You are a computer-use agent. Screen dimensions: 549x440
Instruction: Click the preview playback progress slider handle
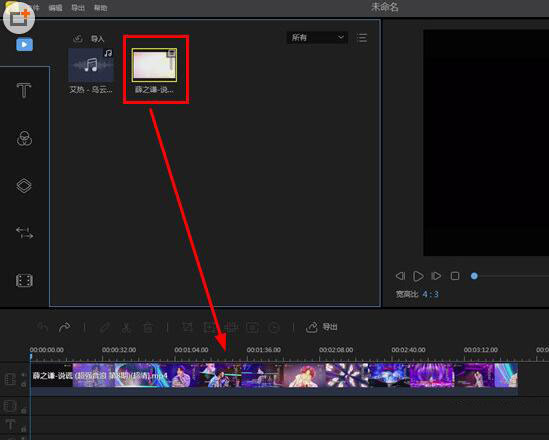pos(474,276)
